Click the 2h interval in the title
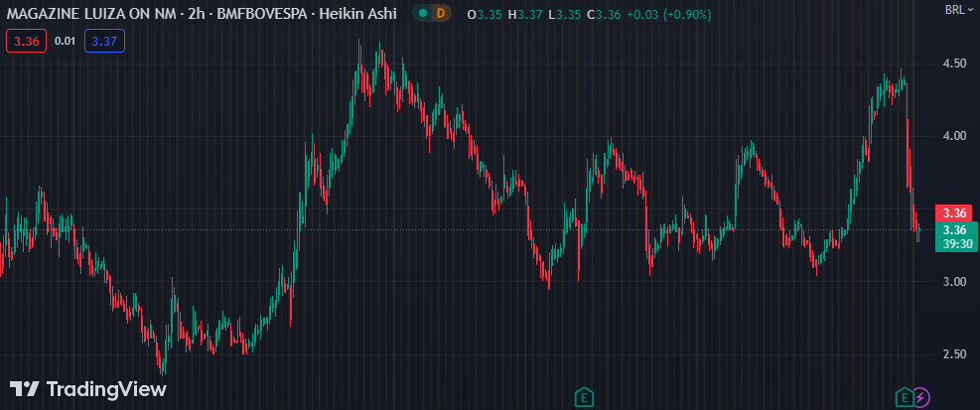The image size is (980, 410). 195,13
